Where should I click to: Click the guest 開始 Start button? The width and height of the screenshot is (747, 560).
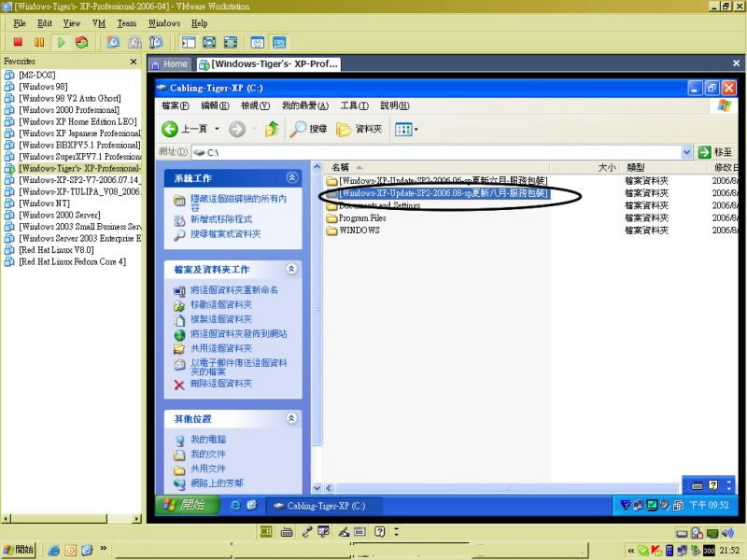pyautogui.click(x=188, y=505)
